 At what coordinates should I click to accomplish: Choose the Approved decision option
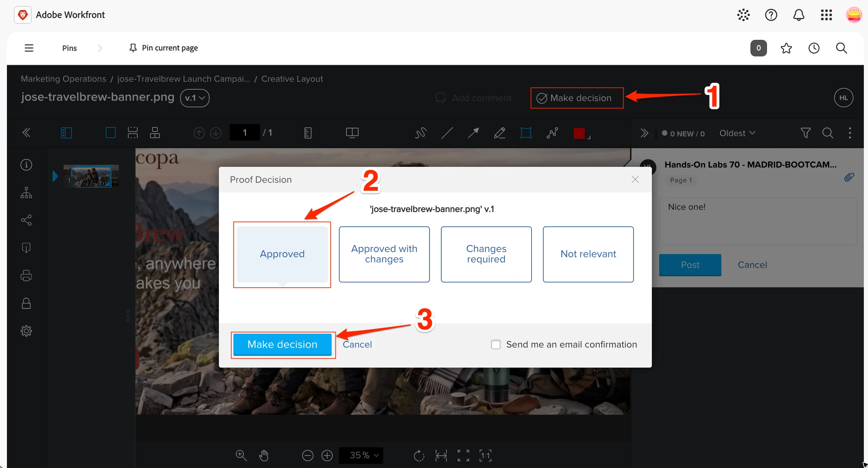[x=282, y=254]
